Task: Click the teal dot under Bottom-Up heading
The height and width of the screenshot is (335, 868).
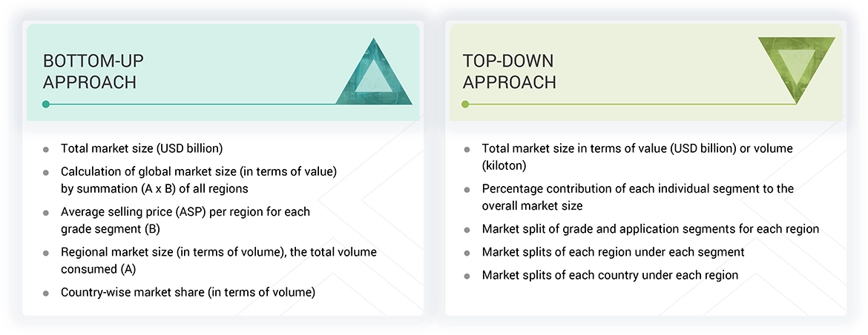Action: point(46,105)
